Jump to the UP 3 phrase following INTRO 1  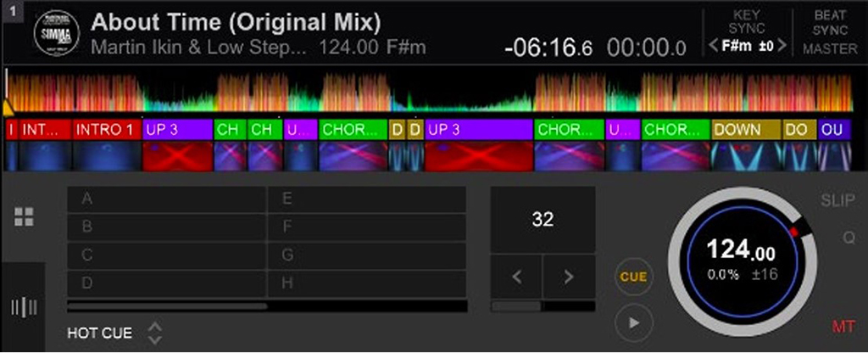(178, 130)
